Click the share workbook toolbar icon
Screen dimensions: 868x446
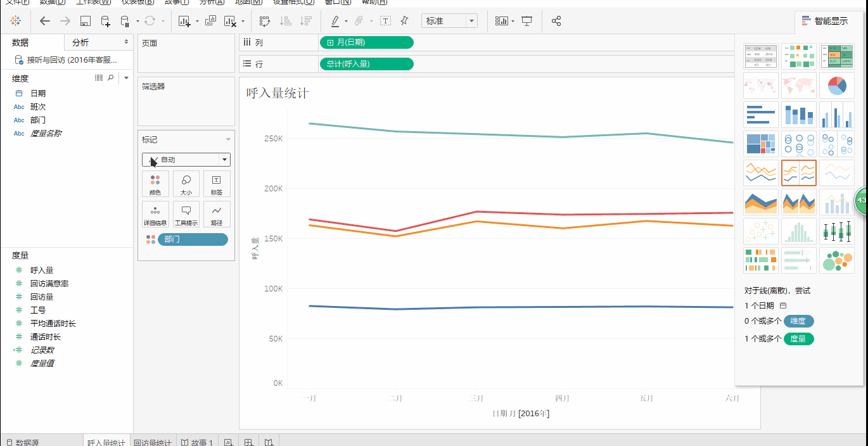point(556,21)
